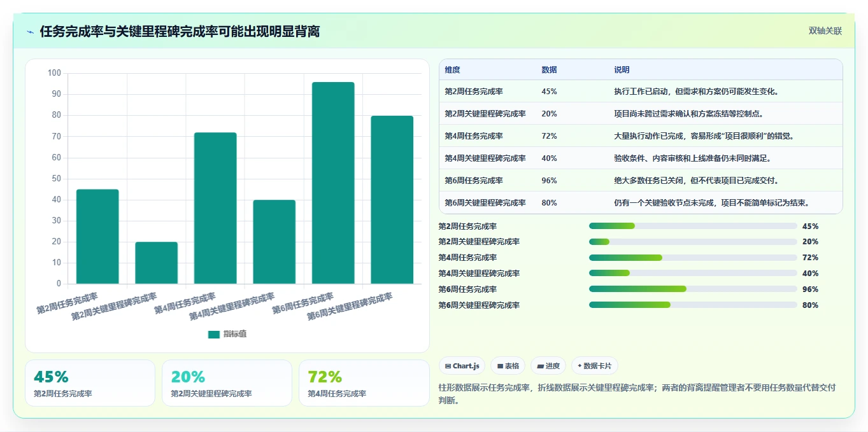Click the x-axis label 第4周关键里程碑完成率
The image size is (868, 432).
tap(232, 307)
